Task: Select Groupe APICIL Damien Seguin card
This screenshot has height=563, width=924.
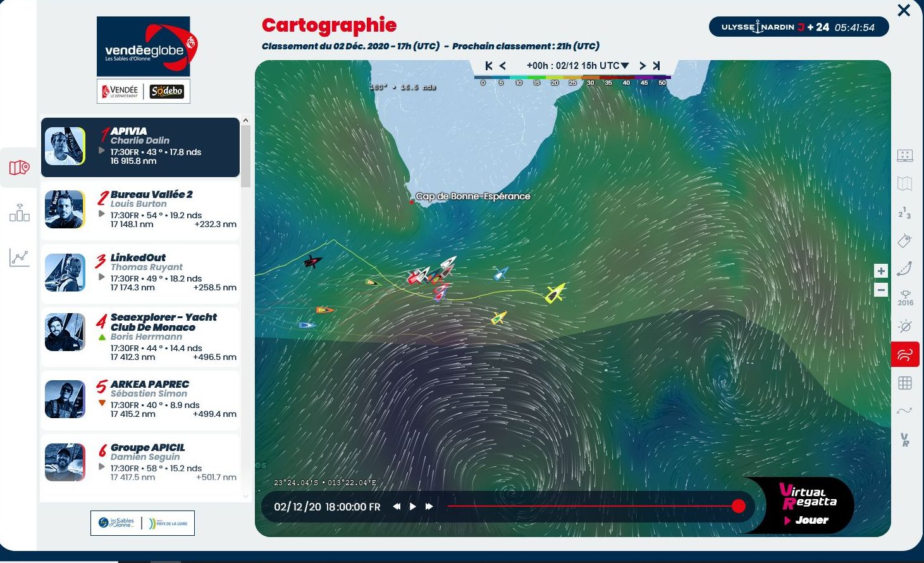Action: click(140, 463)
